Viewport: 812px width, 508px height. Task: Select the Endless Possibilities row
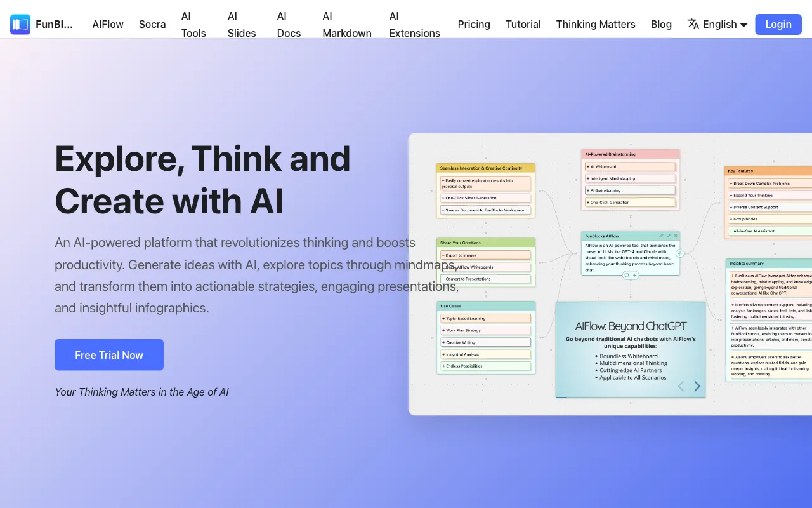485,366
